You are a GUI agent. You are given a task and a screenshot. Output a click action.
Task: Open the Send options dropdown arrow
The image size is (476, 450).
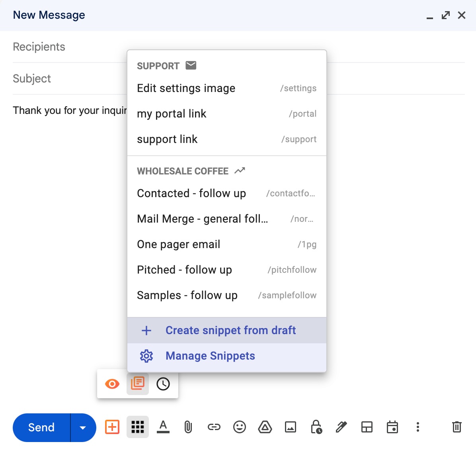click(x=83, y=427)
